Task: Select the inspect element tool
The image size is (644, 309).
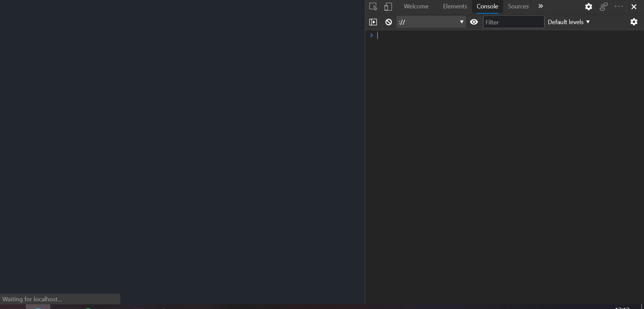Action: tap(373, 6)
